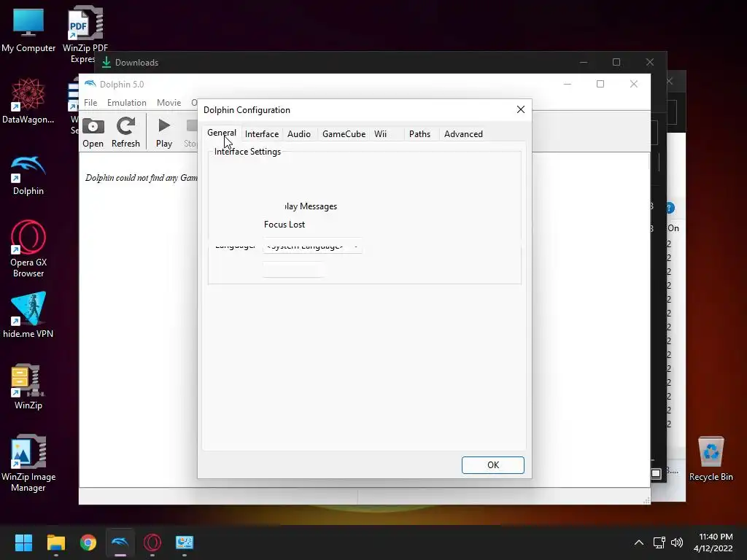Screen dimensions: 747x560
Task: Select the My Computer desktop icon
Action: click(x=28, y=30)
